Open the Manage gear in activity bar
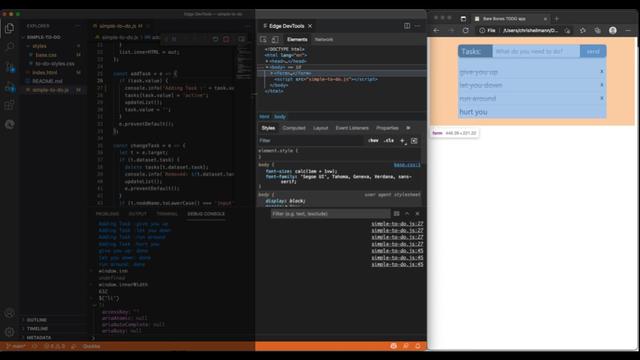The height and width of the screenshot is (360, 640). pos(10,332)
